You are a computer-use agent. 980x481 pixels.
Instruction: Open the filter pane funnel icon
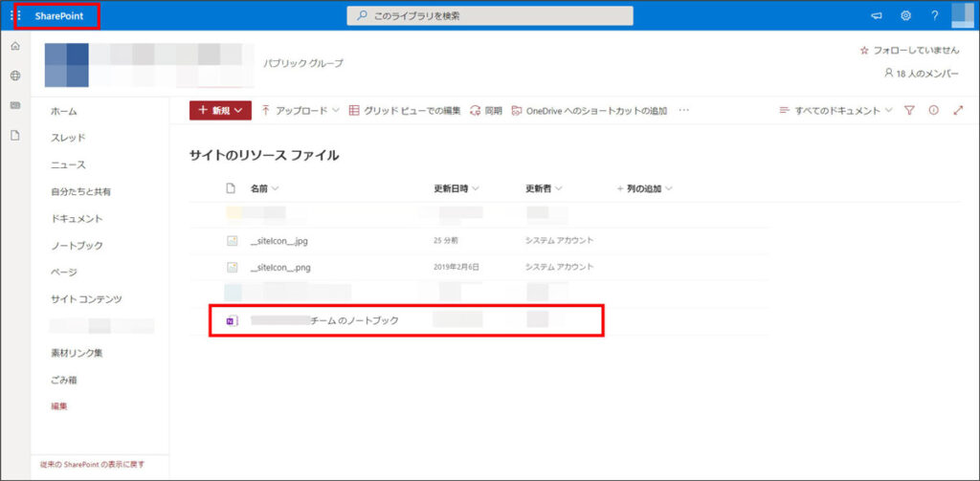[909, 111]
